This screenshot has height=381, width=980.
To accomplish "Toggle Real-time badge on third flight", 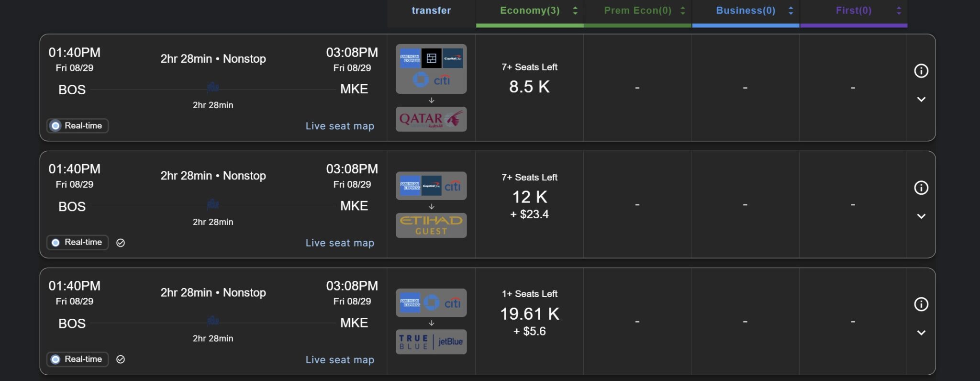I will (x=78, y=359).
